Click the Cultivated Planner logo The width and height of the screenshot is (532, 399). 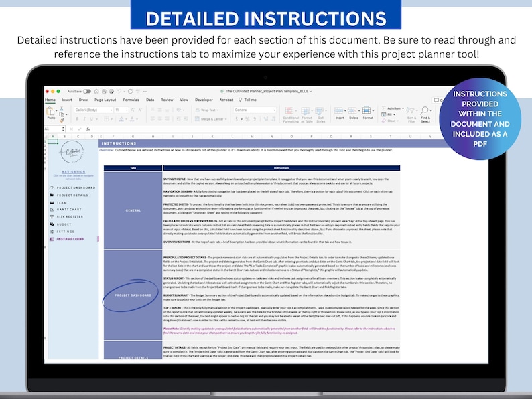[x=72, y=153]
